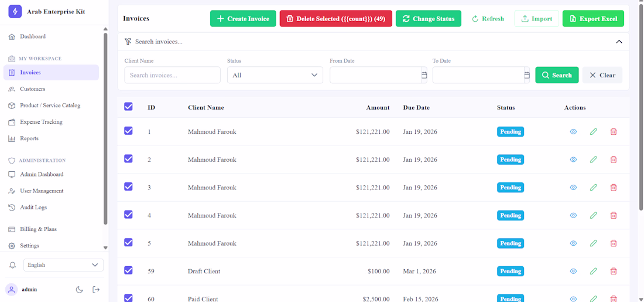Click the Create Invoice button
The height and width of the screenshot is (302, 644).
[x=243, y=19]
